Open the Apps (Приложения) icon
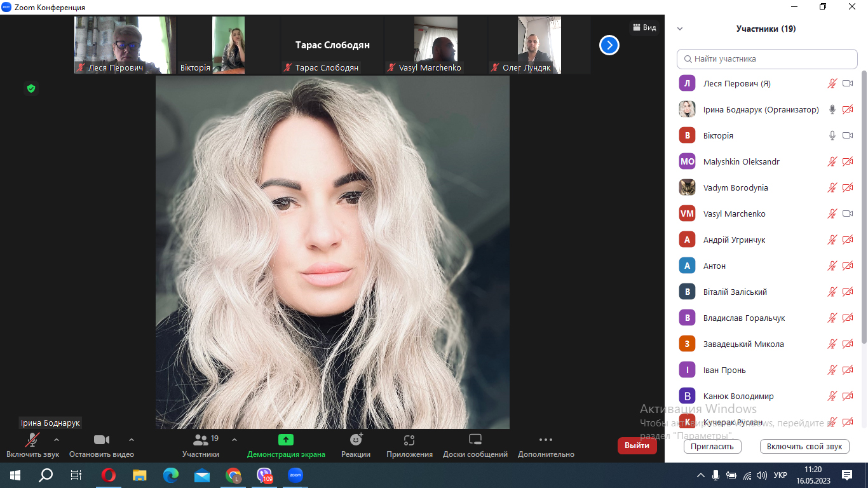This screenshot has width=868, height=488. (409, 440)
